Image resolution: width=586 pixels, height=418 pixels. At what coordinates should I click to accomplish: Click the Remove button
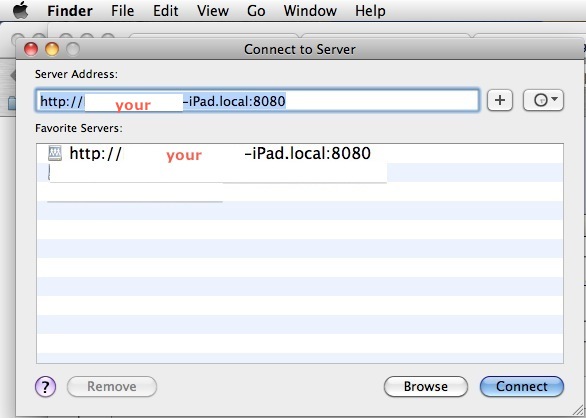(112, 387)
